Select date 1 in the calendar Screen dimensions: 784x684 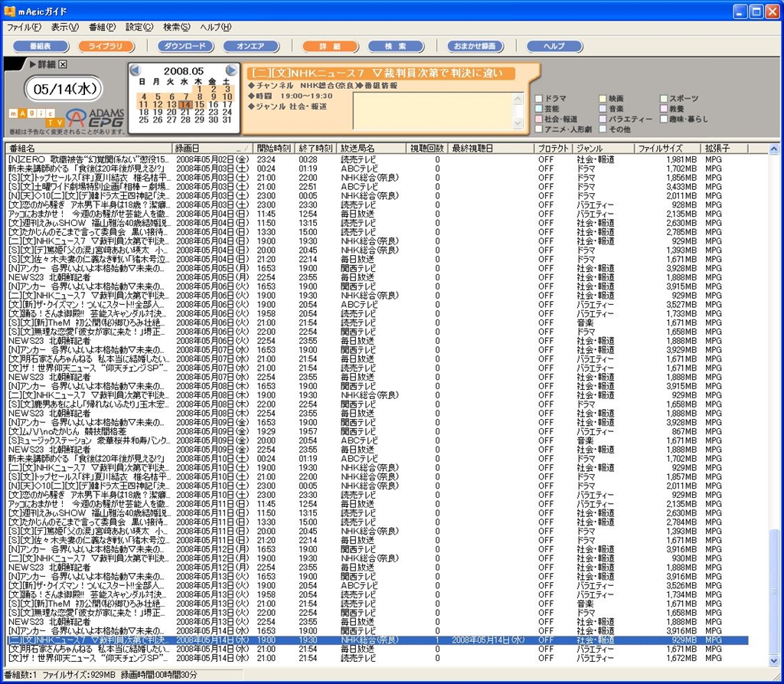pyautogui.click(x=200, y=89)
